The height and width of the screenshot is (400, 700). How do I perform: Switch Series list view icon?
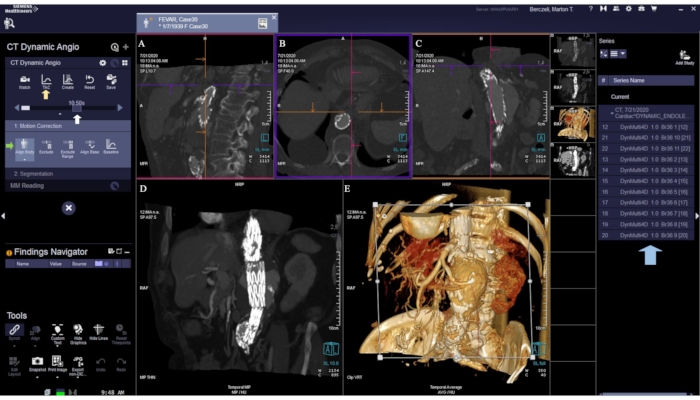[x=614, y=54]
